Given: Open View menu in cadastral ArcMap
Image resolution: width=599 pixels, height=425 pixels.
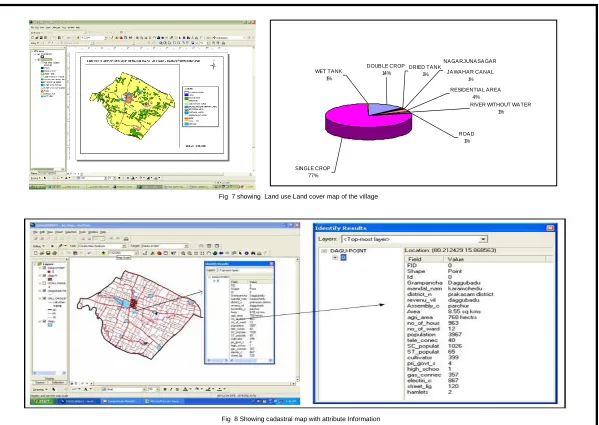Looking at the screenshot, I should (50, 232).
